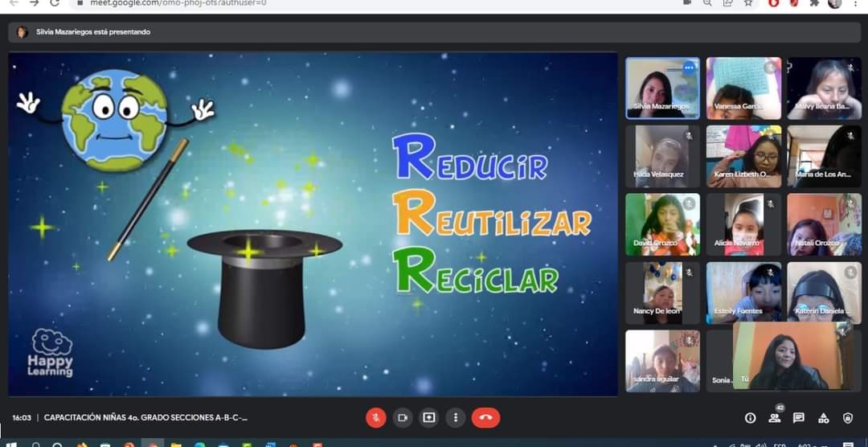Click the present screen button
The image size is (868, 447).
click(429, 417)
